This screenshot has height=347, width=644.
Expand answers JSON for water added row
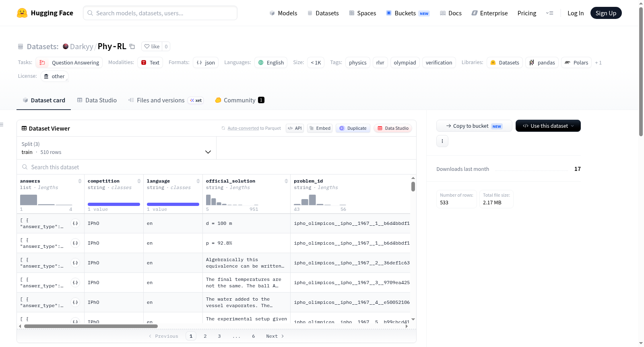pyautogui.click(x=75, y=302)
